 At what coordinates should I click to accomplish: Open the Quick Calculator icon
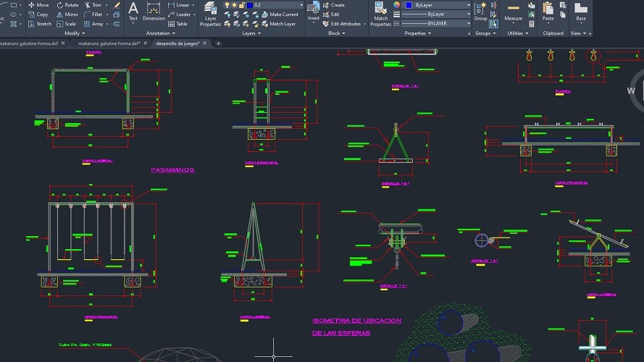tap(532, 24)
